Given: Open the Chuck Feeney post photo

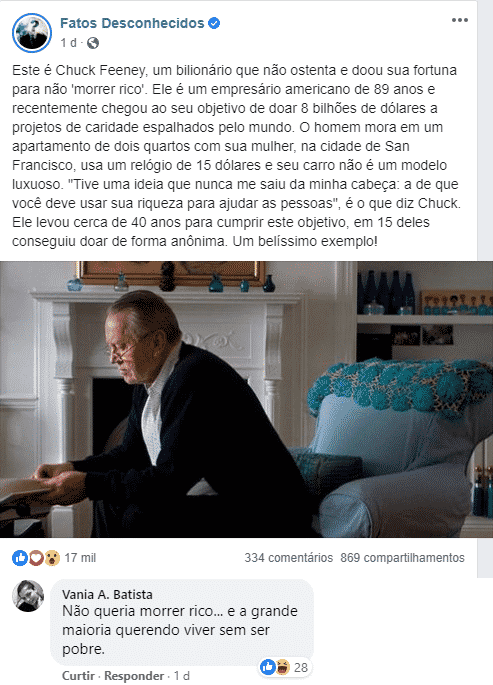Looking at the screenshot, I should (x=246, y=399).
